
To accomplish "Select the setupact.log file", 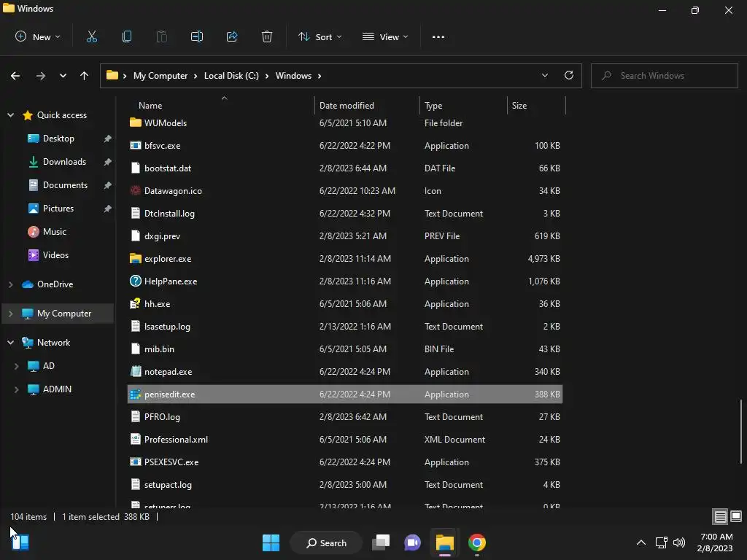I will pos(345,485).
